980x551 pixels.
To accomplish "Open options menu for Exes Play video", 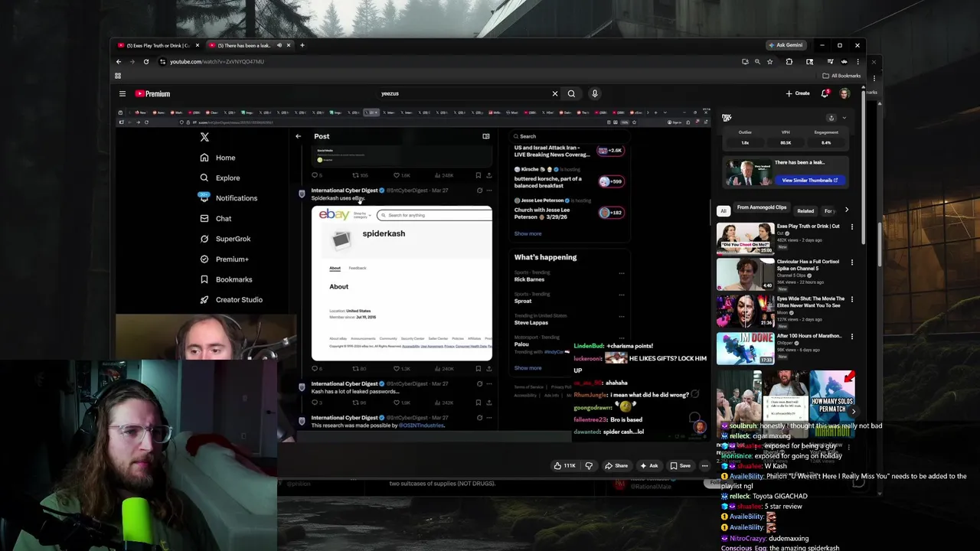I will 852,227.
